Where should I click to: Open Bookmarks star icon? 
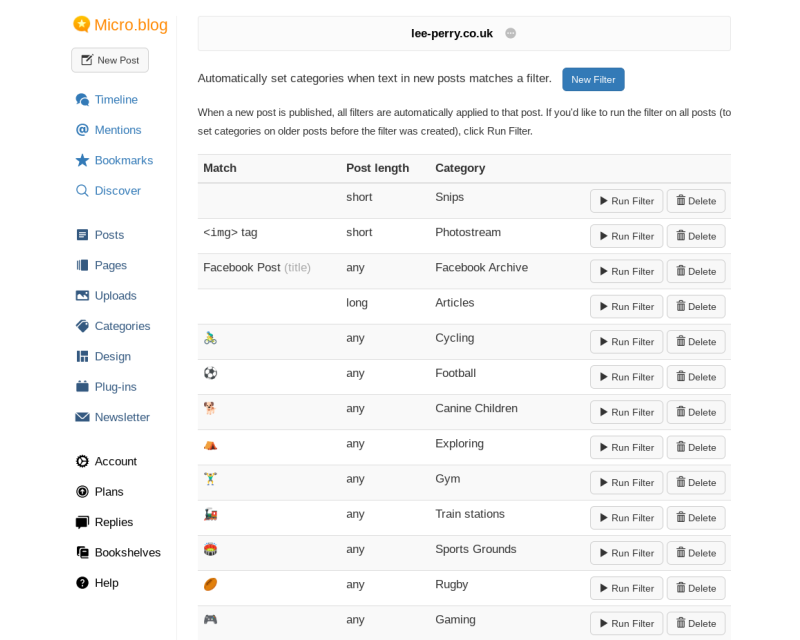(82, 160)
